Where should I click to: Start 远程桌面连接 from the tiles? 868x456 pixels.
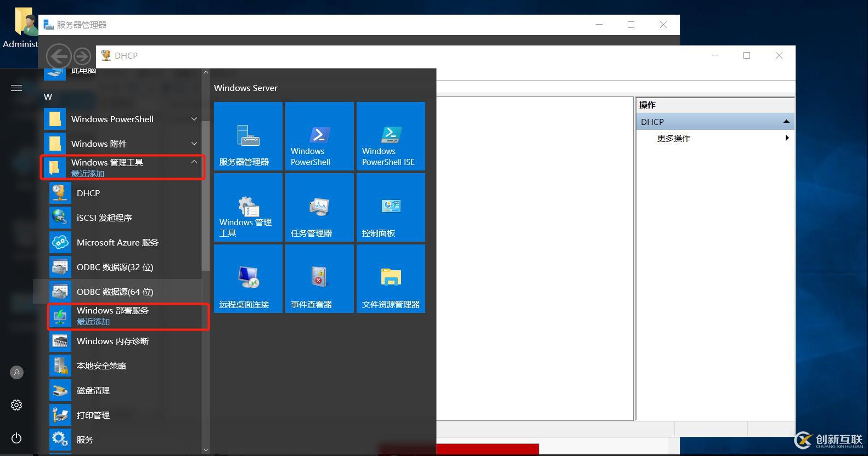(248, 278)
